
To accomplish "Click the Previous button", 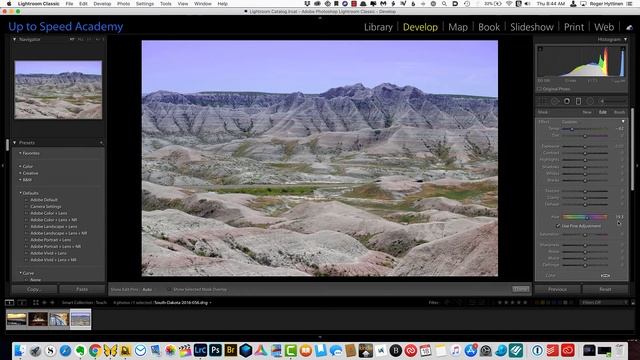I will 558,289.
